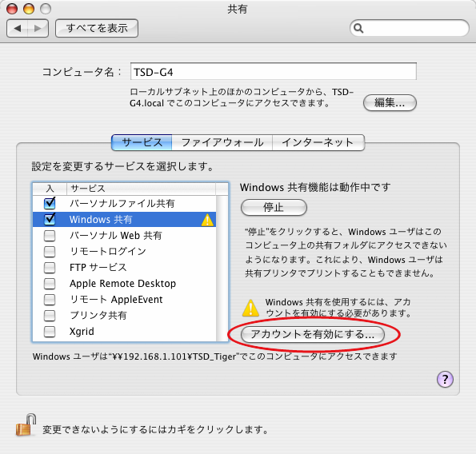This screenshot has width=476, height=454.
Task: Uncheck the Windows 共有 checkbox
Action: (50, 219)
